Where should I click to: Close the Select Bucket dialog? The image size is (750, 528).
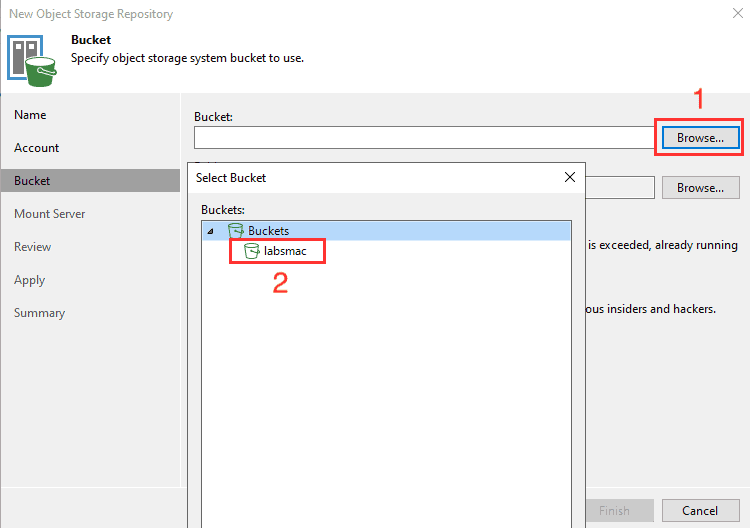(570, 177)
